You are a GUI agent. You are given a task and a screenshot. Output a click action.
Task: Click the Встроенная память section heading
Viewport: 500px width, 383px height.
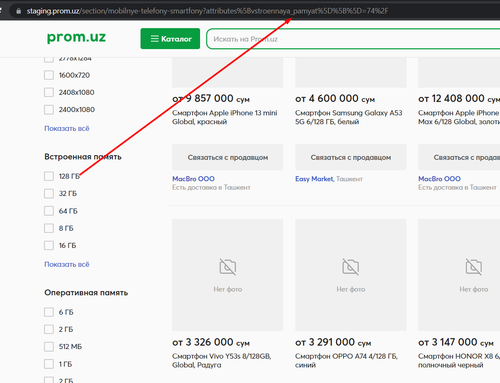(83, 157)
